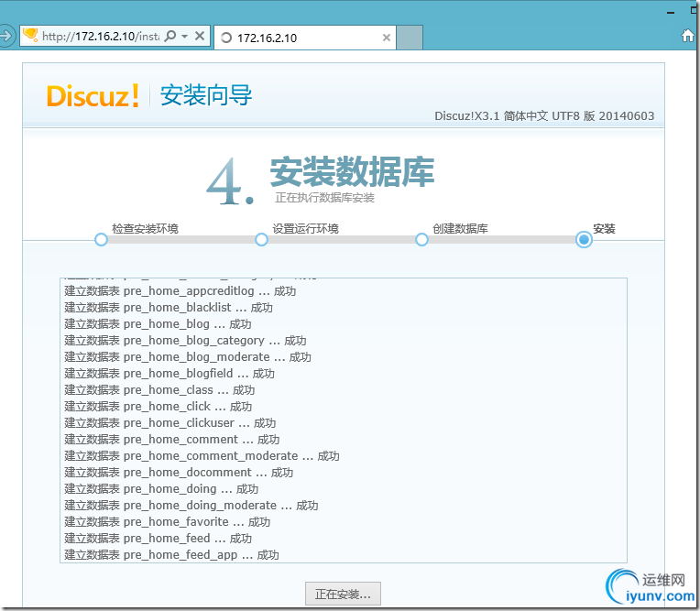Close the 172.16.2.10 tab
The width and height of the screenshot is (700, 611).
pos(387,38)
